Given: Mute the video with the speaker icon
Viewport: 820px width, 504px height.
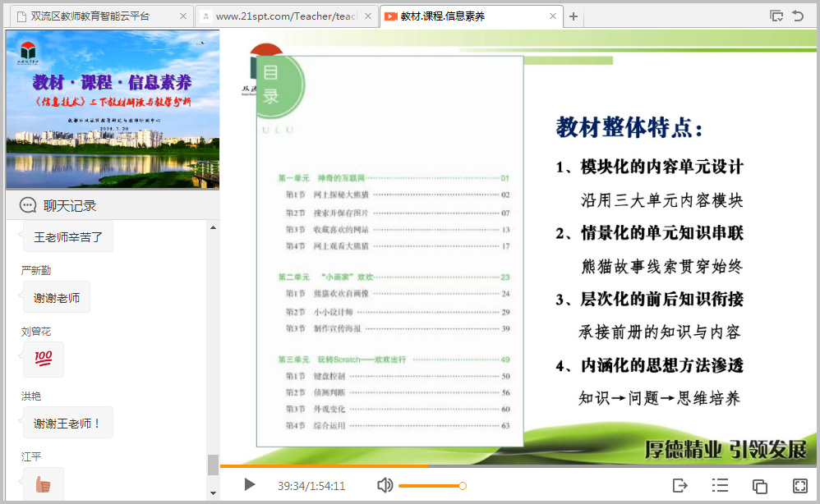Looking at the screenshot, I should 385,485.
